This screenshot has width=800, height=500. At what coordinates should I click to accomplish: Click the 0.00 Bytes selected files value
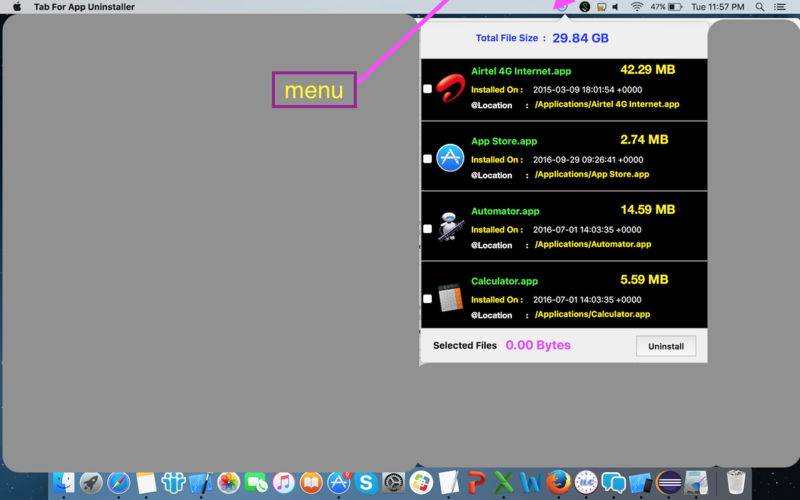click(538, 345)
